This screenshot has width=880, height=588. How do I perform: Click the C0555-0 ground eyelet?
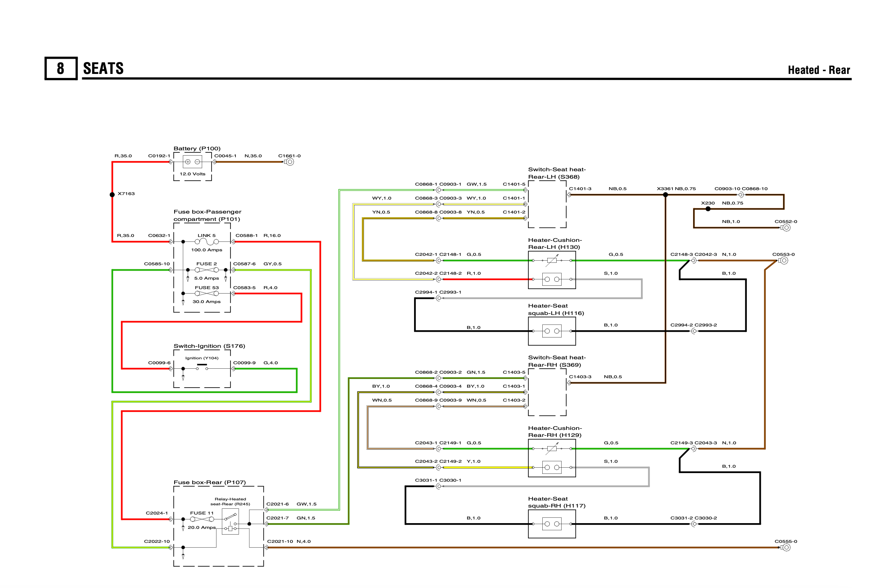pos(786,547)
